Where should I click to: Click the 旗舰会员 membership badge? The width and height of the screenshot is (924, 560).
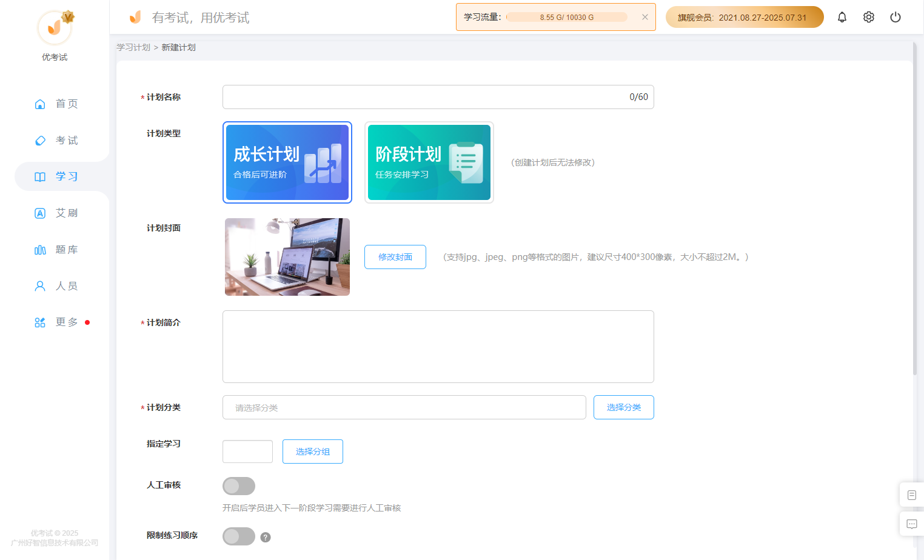(745, 17)
